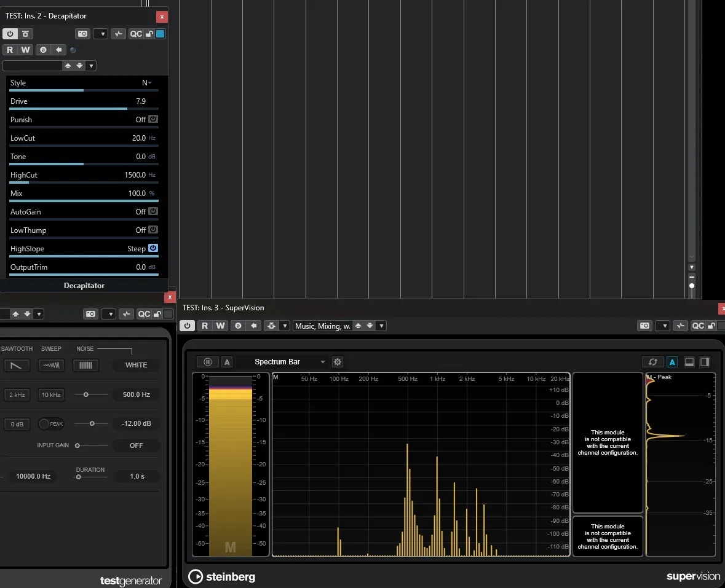Open SuperVision preset management dropdown
This screenshot has width=725, height=588.
point(381,326)
